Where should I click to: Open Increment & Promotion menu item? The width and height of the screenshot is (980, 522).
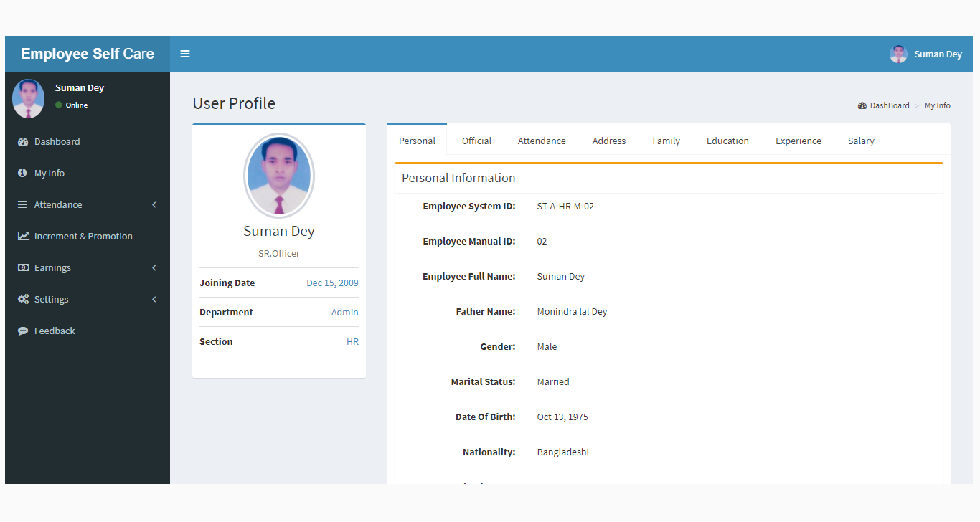88,237
